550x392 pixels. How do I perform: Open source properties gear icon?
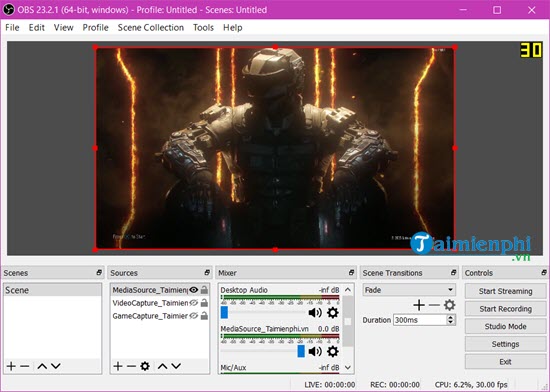click(x=145, y=366)
